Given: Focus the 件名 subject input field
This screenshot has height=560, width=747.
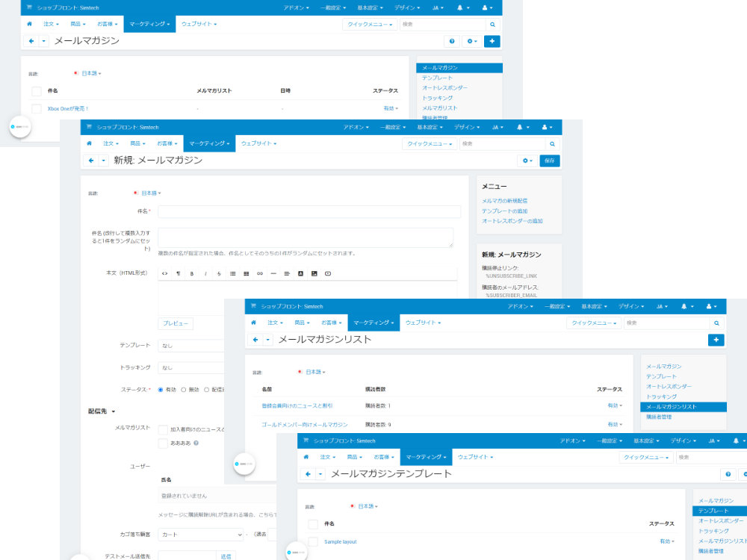Looking at the screenshot, I should [309, 211].
